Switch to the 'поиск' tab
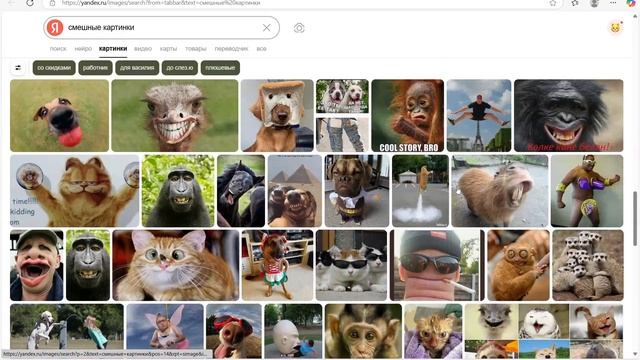This screenshot has width=640, height=360. pos(58,49)
